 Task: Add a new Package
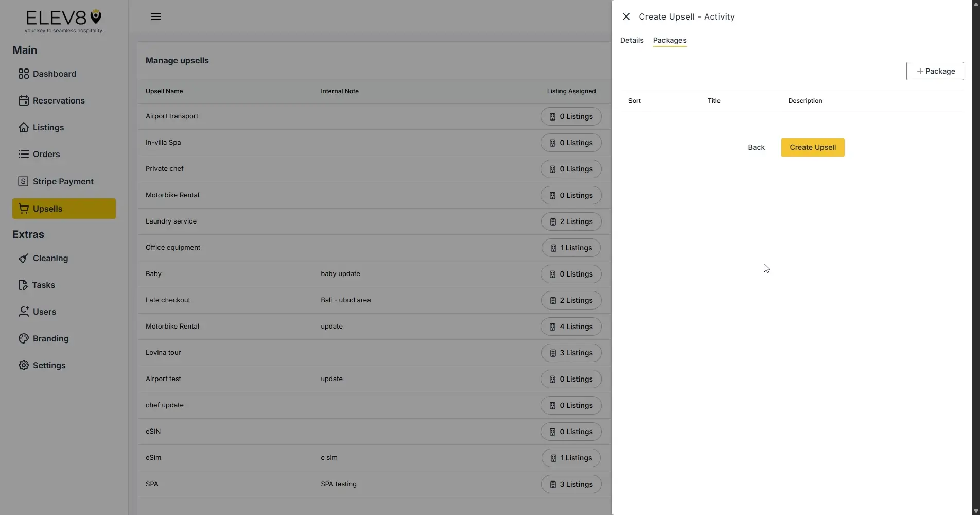pyautogui.click(x=935, y=71)
